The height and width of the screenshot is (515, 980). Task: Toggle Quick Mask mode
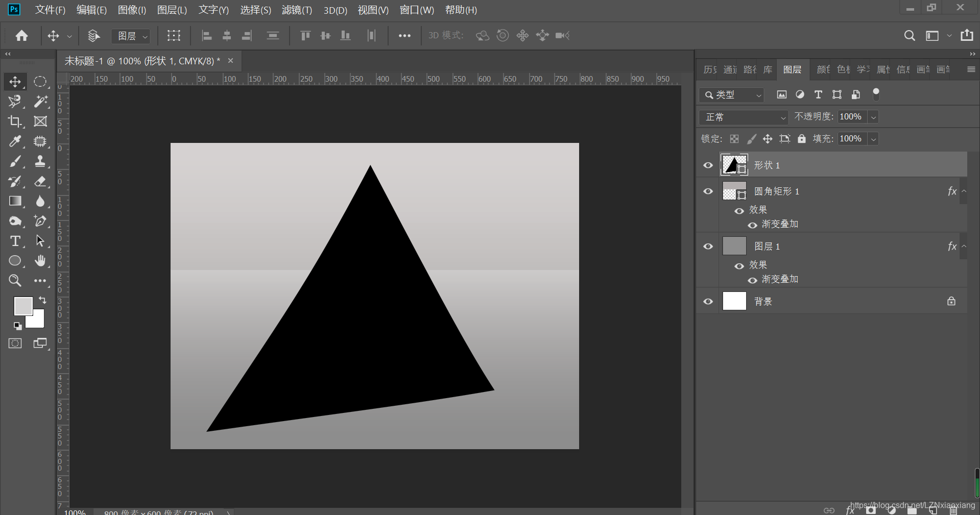[x=15, y=344]
